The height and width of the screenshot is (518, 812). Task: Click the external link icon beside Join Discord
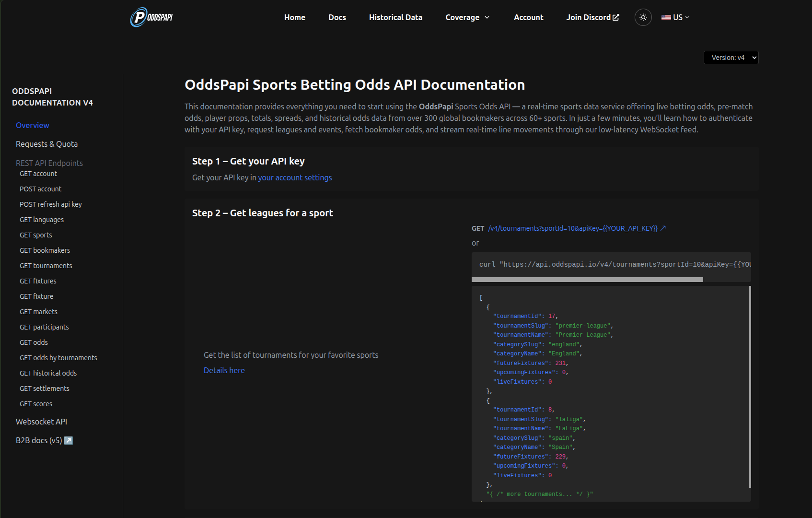click(616, 17)
